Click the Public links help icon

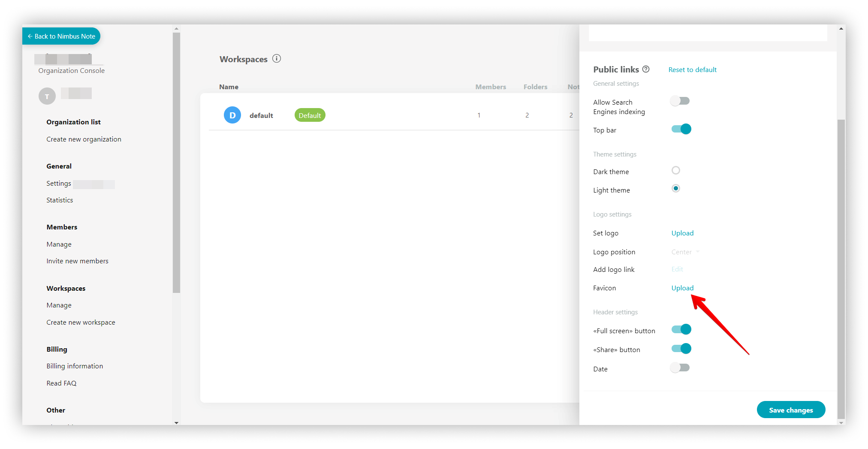coord(646,69)
